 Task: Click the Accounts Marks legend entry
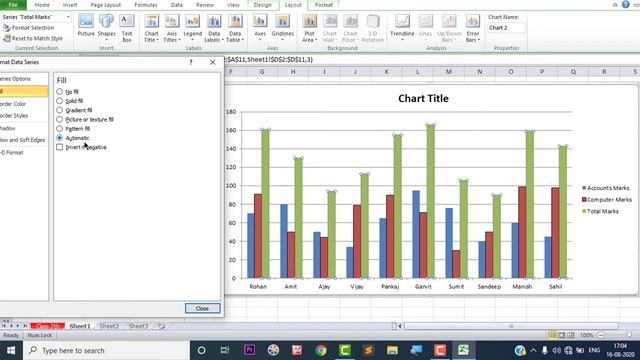pyautogui.click(x=606, y=188)
